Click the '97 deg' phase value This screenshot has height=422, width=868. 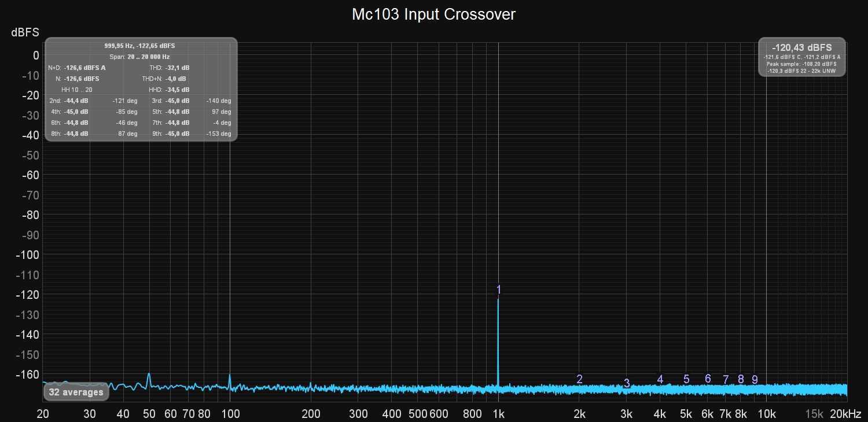pyautogui.click(x=222, y=112)
